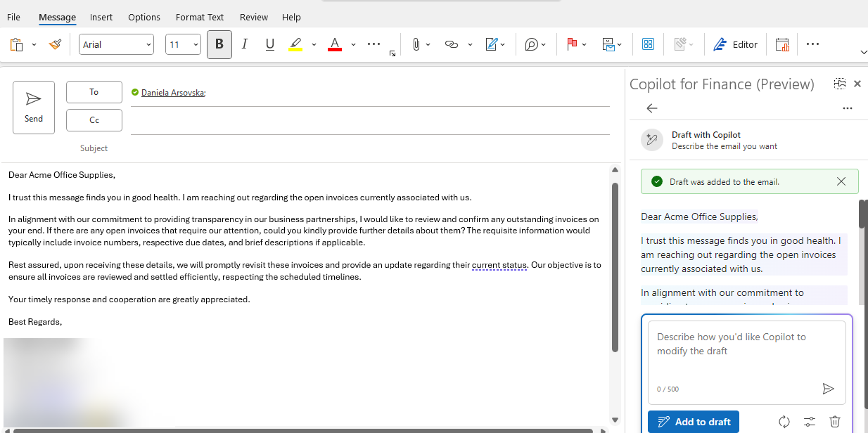Switch to the Format Text tab
This screenshot has height=433, width=868.
point(200,17)
